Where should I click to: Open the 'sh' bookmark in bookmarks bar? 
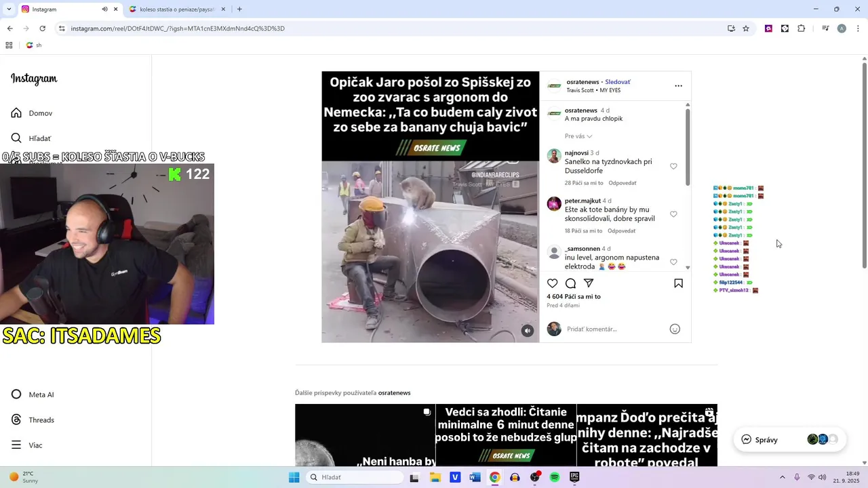[34, 45]
